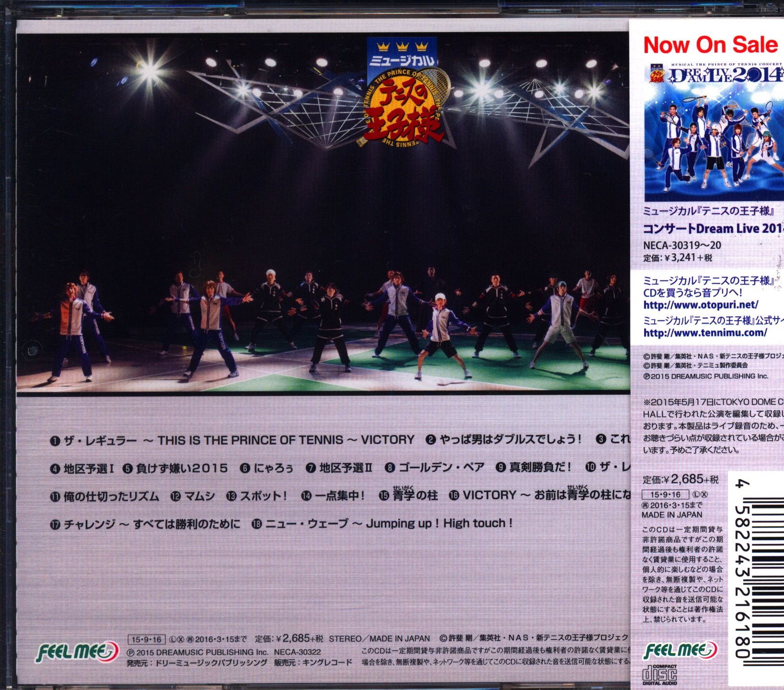This screenshot has height=690, width=784.
Task: Click the FEEL MEE logo above the Compact Disc mark
Action: click(x=680, y=651)
